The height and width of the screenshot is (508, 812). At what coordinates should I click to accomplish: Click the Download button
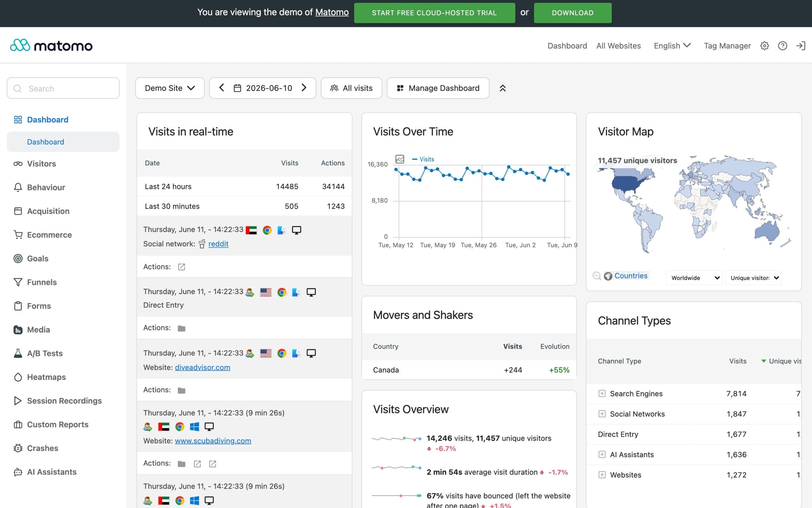573,13
